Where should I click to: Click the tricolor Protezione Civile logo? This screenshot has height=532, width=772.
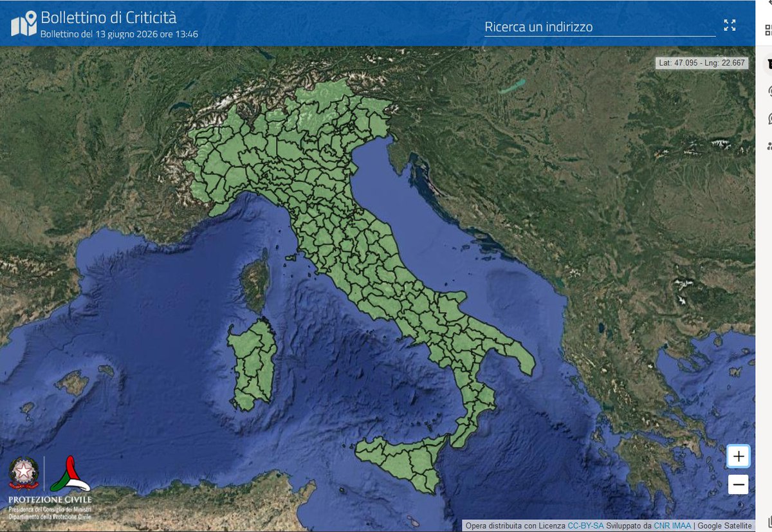(69, 474)
